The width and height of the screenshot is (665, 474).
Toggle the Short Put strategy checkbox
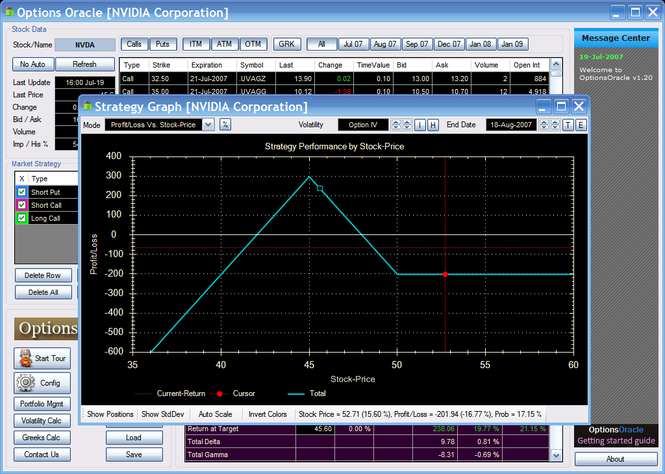coord(21,191)
